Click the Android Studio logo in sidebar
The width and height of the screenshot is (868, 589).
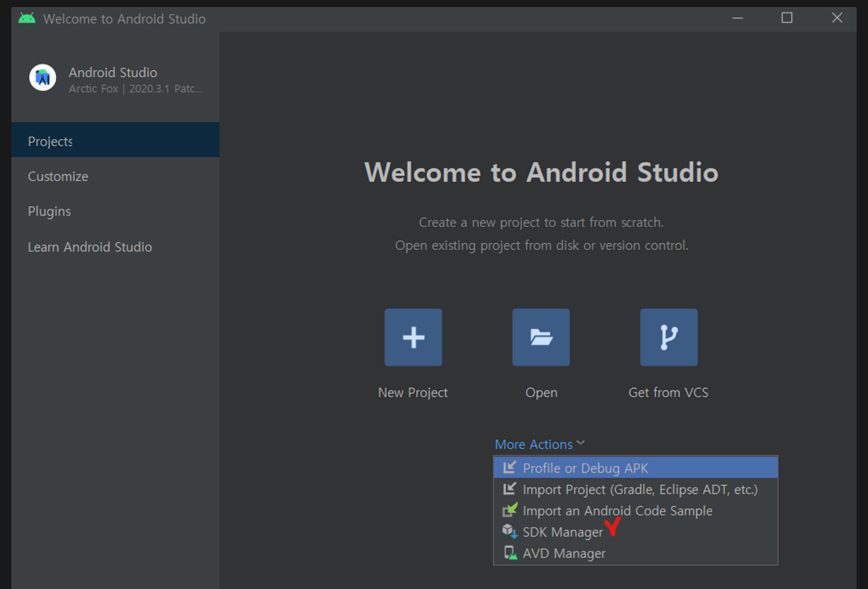43,77
